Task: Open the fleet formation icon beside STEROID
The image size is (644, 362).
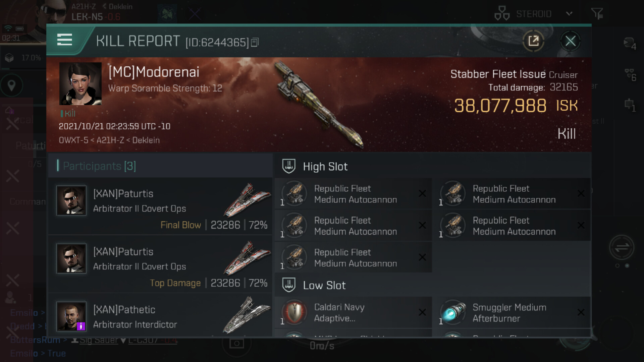Action: (x=502, y=13)
